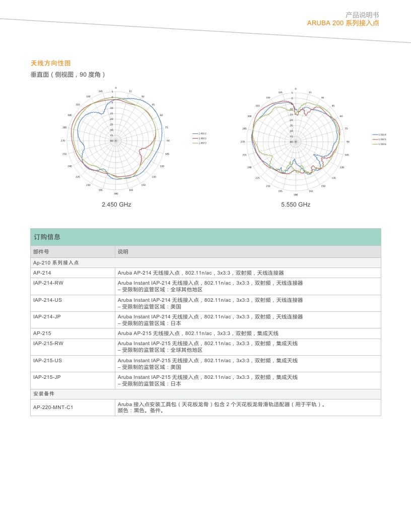Click the IAP-214-RW part number cell

pyautogui.click(x=48, y=283)
